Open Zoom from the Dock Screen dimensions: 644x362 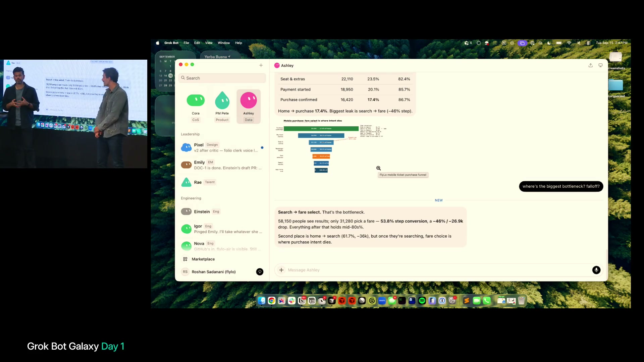coord(382,301)
